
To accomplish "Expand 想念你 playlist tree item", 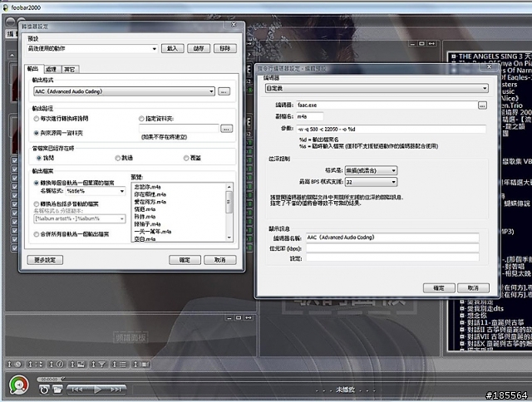I will tap(462, 316).
